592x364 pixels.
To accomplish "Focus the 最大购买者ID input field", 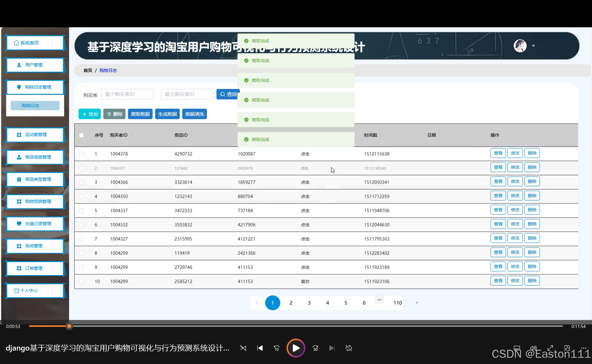I will [187, 94].
